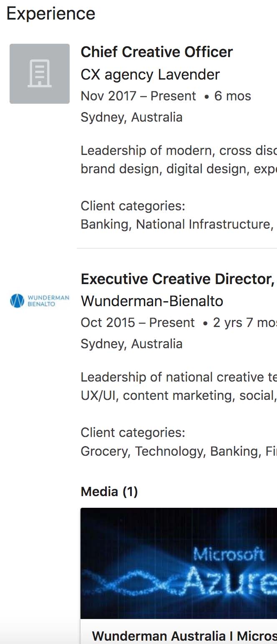Click the Experience section heading
Image resolution: width=277 pixels, height=644 pixels.
[x=51, y=14]
